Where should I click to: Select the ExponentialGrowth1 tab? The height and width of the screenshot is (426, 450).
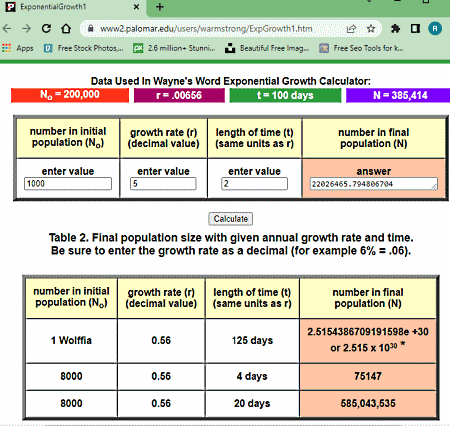74,7
